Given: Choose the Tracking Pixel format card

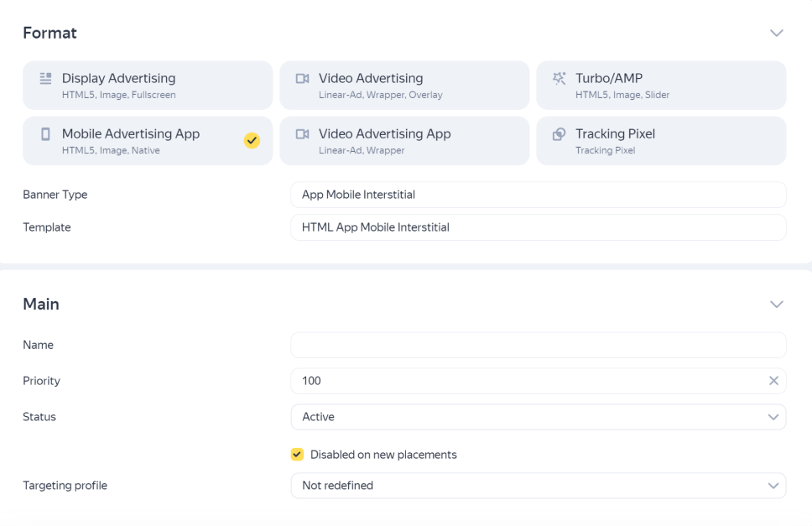Looking at the screenshot, I should tap(661, 140).
